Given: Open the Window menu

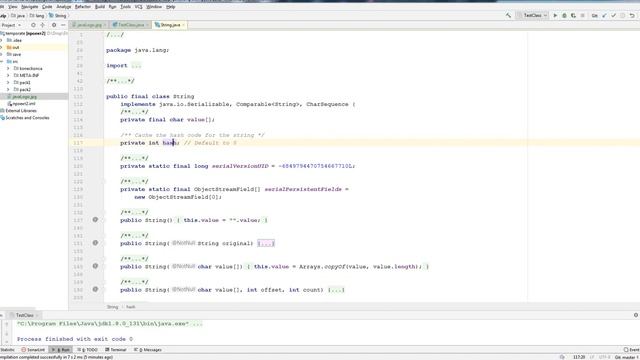Looking at the screenshot, I should point(154,7).
